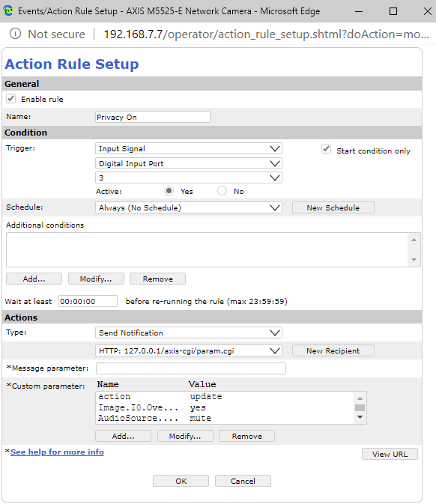
Task: Select the Active No radio button
Action: (222, 191)
